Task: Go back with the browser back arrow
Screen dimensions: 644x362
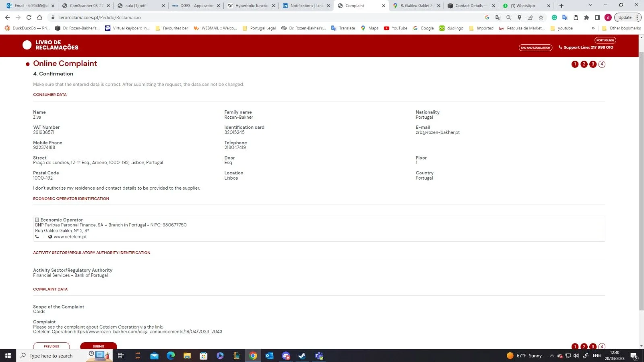Action: pyautogui.click(x=7, y=17)
